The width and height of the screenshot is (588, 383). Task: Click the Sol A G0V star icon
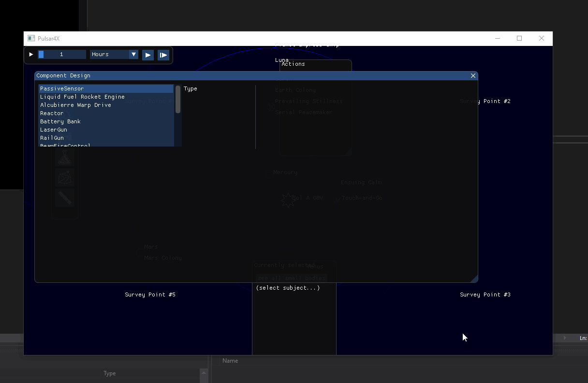click(x=288, y=200)
